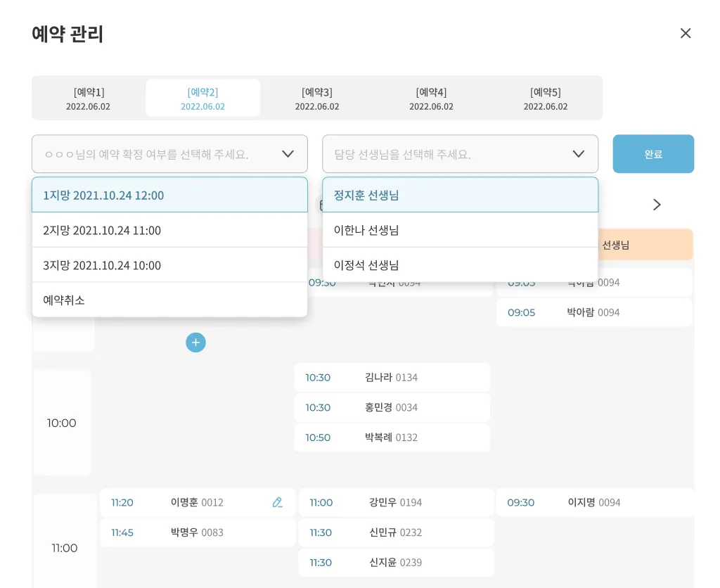The width and height of the screenshot is (720, 588).
Task: Click the right arrow to next page
Action: point(657,205)
